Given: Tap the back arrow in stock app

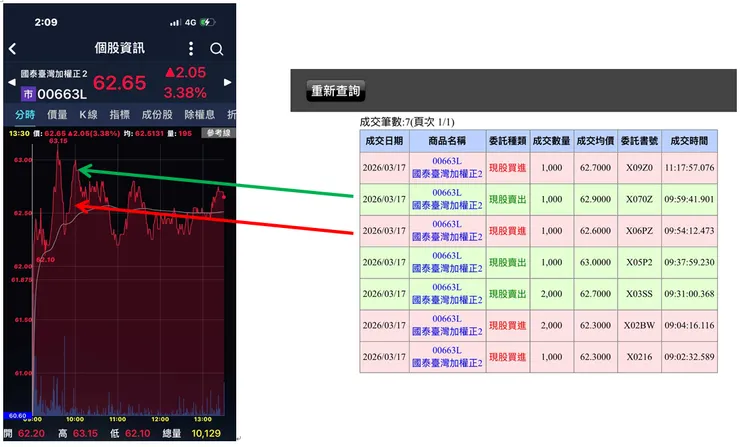Looking at the screenshot, I should 13,48.
